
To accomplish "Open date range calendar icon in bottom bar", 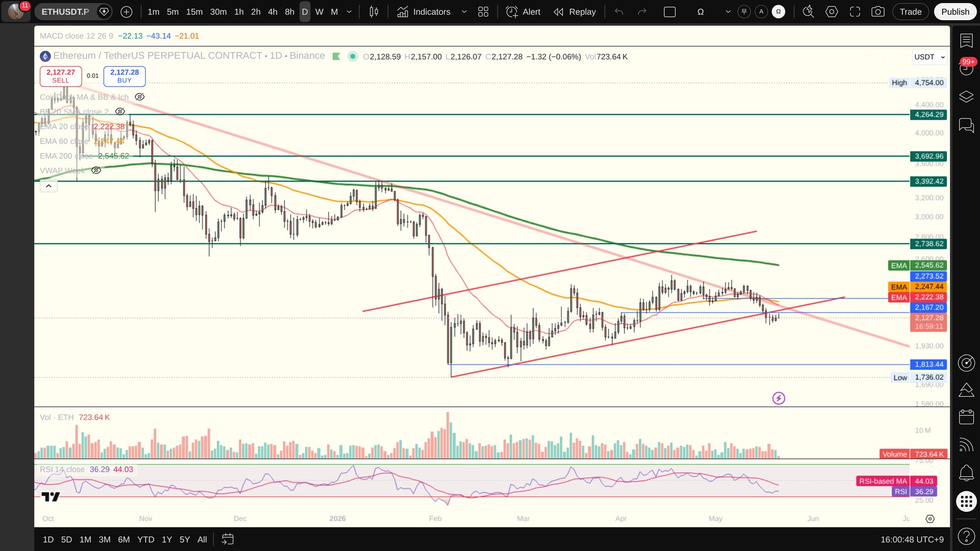I will tap(227, 539).
